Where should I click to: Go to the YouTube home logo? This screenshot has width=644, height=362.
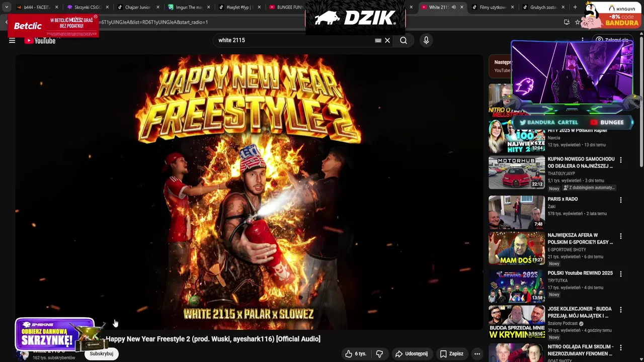[x=40, y=41]
